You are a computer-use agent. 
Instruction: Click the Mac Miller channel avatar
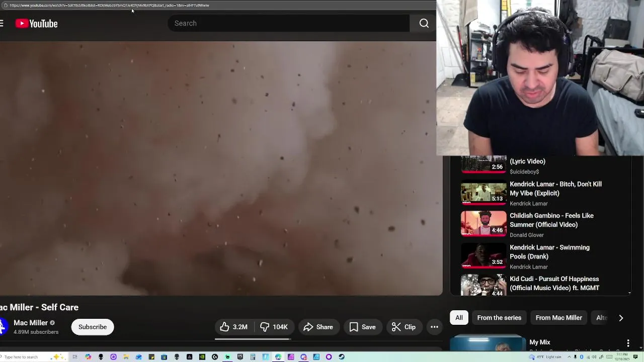(2, 327)
